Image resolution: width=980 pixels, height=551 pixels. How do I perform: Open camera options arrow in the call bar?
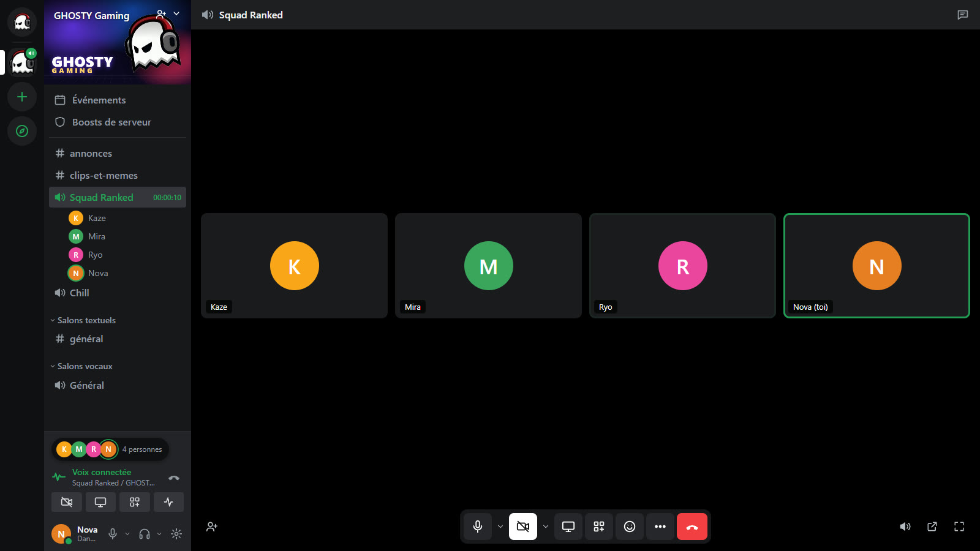click(x=546, y=527)
